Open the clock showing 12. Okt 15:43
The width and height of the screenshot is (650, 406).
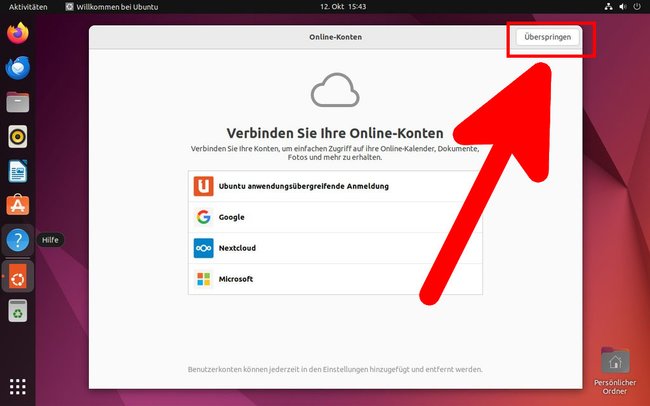(x=343, y=7)
